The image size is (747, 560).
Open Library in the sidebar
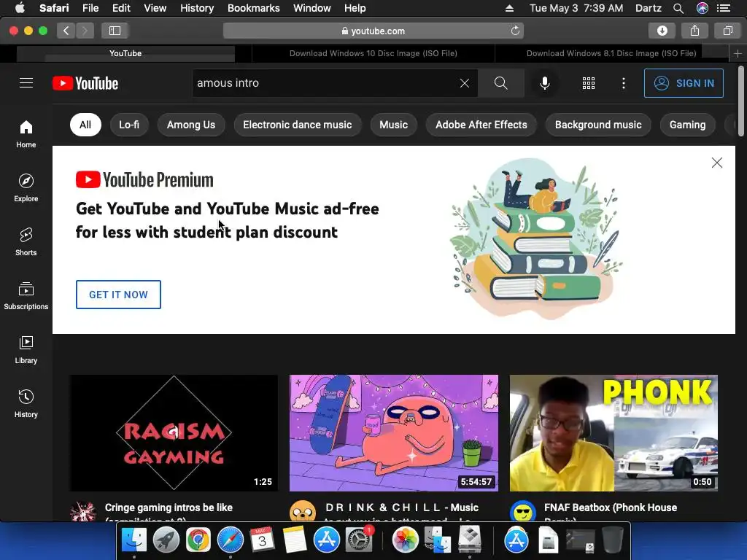tap(26, 349)
